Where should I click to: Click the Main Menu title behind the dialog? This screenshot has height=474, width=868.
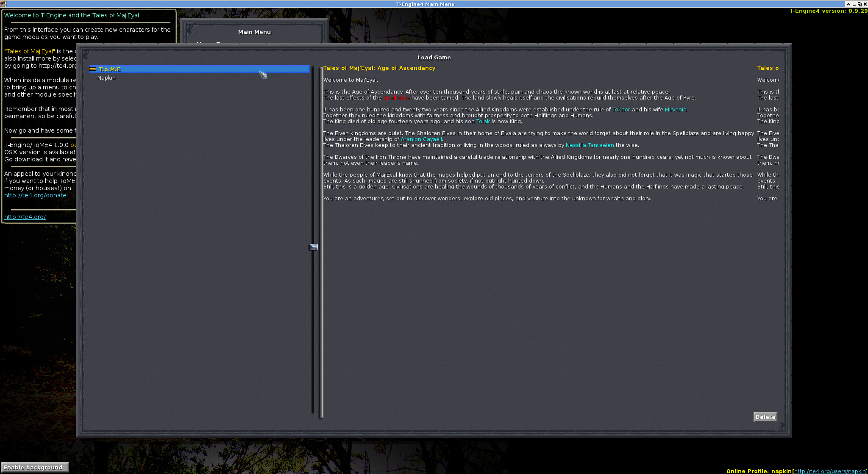coord(254,32)
